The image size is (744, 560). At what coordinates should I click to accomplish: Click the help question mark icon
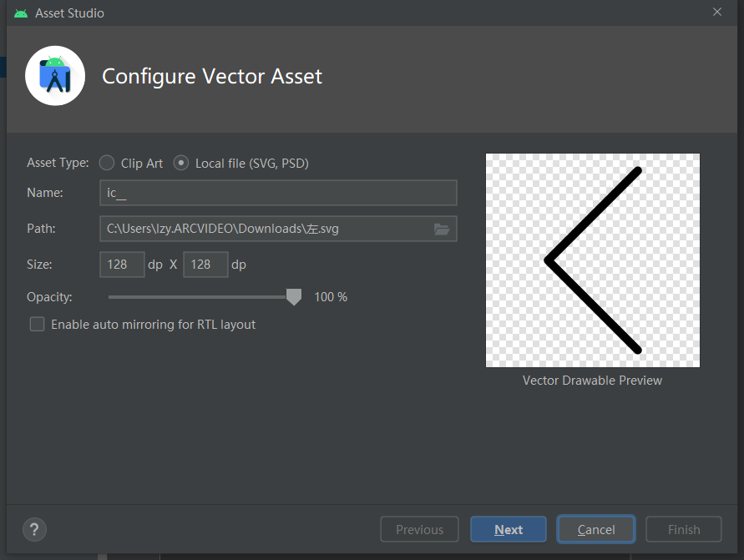[34, 529]
